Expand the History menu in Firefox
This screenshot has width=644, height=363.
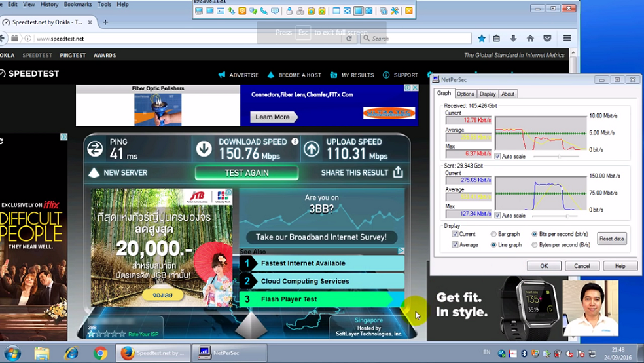49,5
